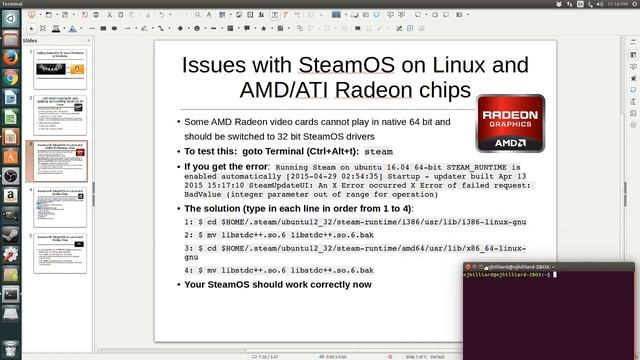
Task: Open sidebar Custom Animation star icon
Action: tap(633, 78)
